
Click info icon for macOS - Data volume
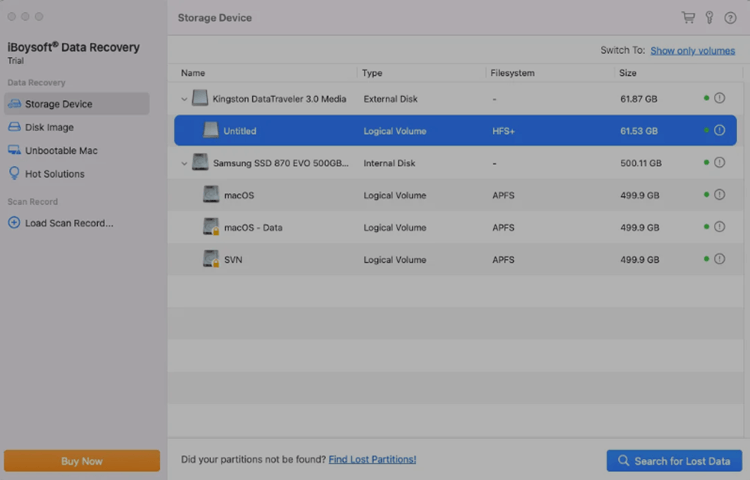(x=719, y=227)
